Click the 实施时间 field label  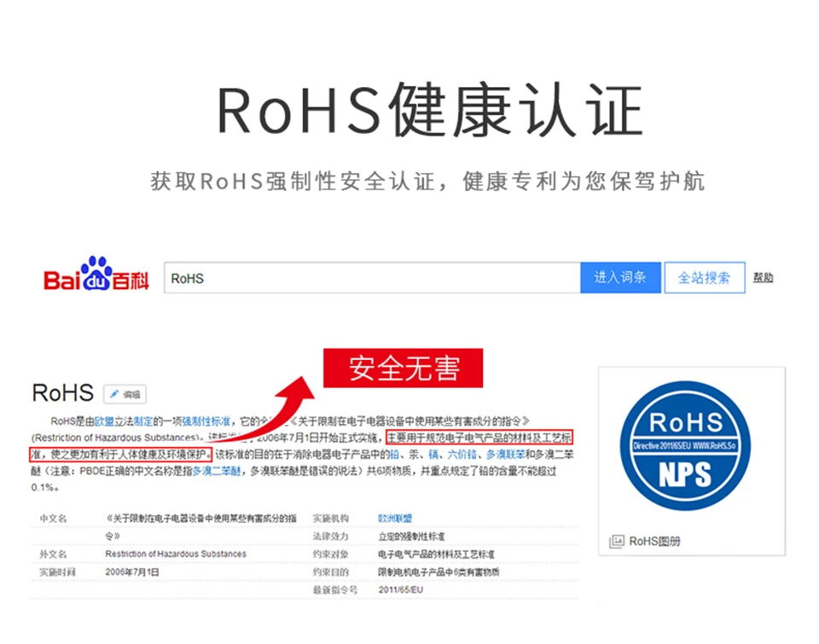click(57, 571)
